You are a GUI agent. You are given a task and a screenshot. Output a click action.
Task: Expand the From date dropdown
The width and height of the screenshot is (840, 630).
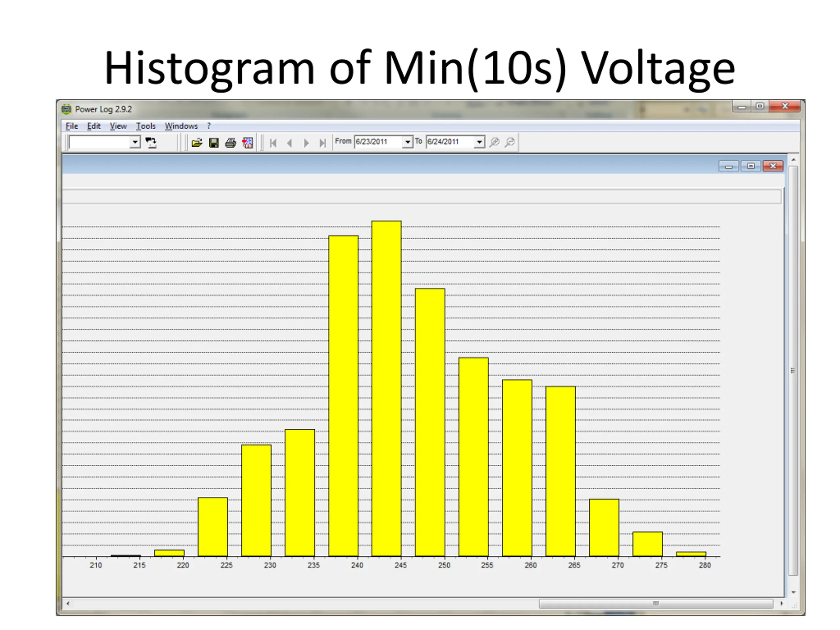click(408, 142)
